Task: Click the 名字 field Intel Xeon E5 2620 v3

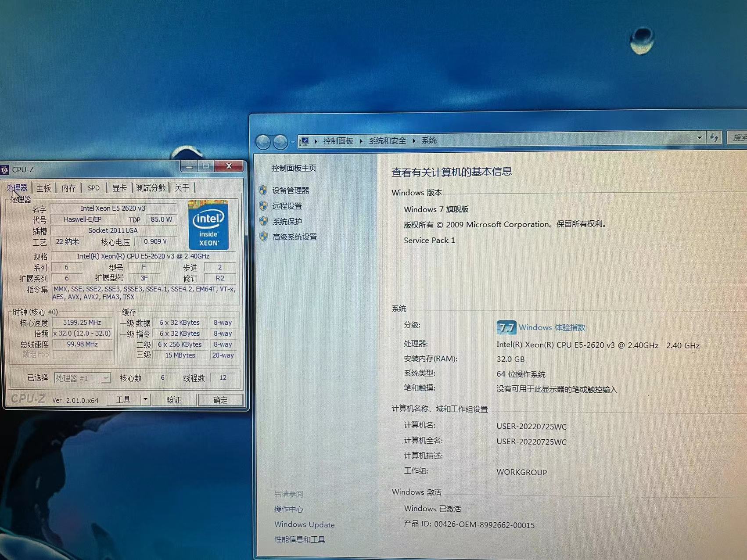Action: [113, 208]
